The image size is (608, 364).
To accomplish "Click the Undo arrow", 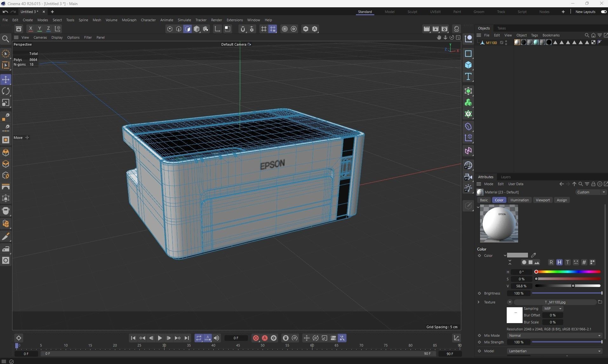I will [5, 12].
